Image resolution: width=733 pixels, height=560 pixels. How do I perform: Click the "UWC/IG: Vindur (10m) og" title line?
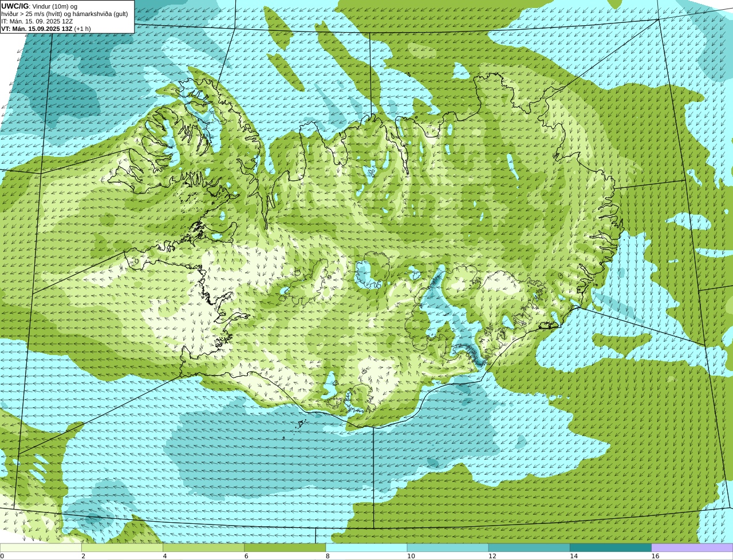[40, 6]
